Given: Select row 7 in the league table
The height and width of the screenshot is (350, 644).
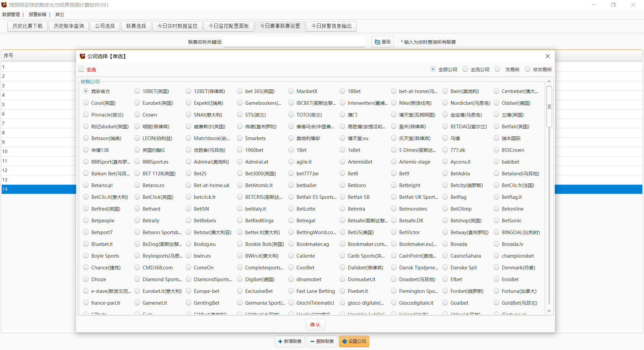Looking at the screenshot, I should 39,123.
